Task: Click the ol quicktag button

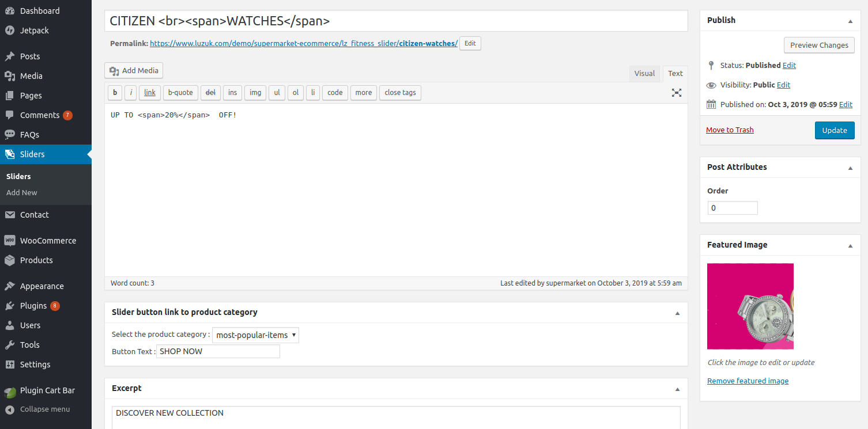Action: point(296,93)
